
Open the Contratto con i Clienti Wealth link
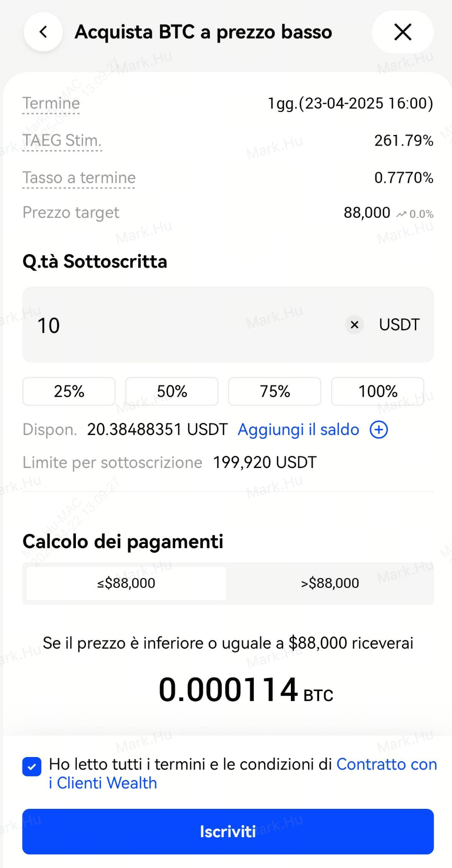(386, 764)
